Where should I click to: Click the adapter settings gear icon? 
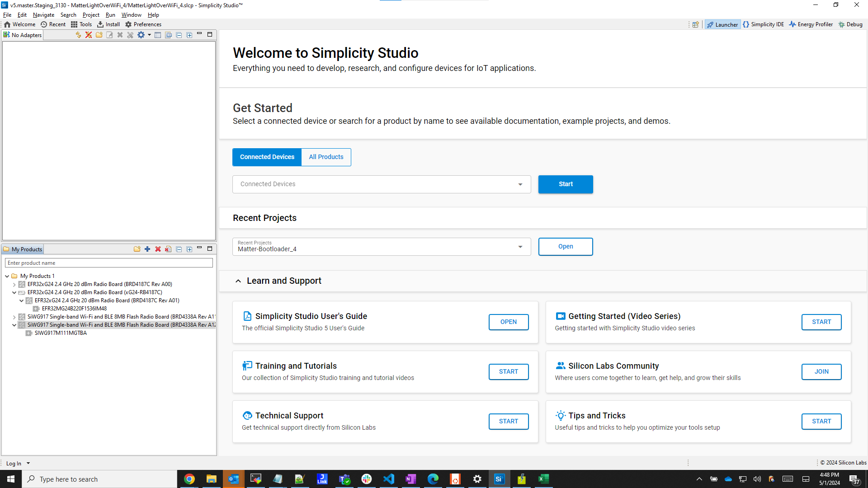[141, 35]
